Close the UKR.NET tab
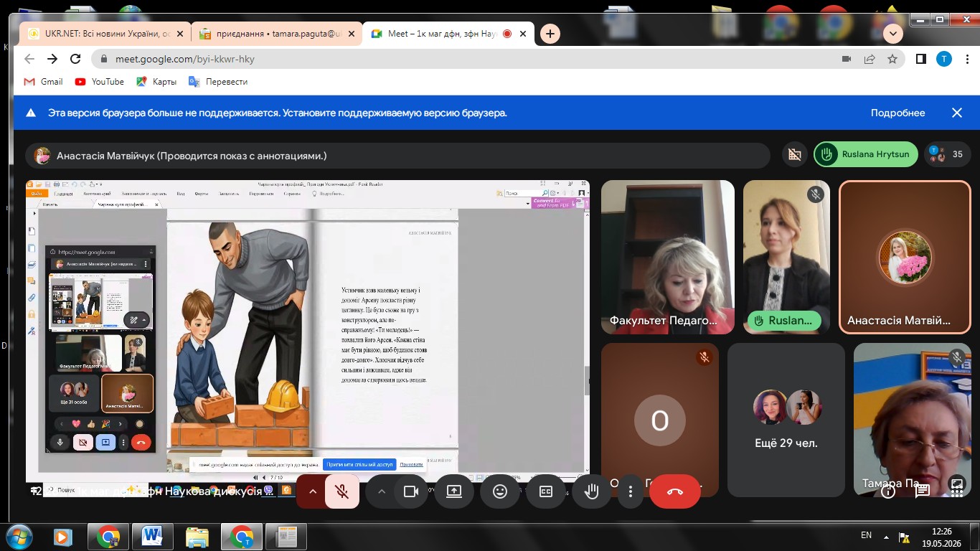Viewport: 980px width, 551px height. click(x=180, y=34)
